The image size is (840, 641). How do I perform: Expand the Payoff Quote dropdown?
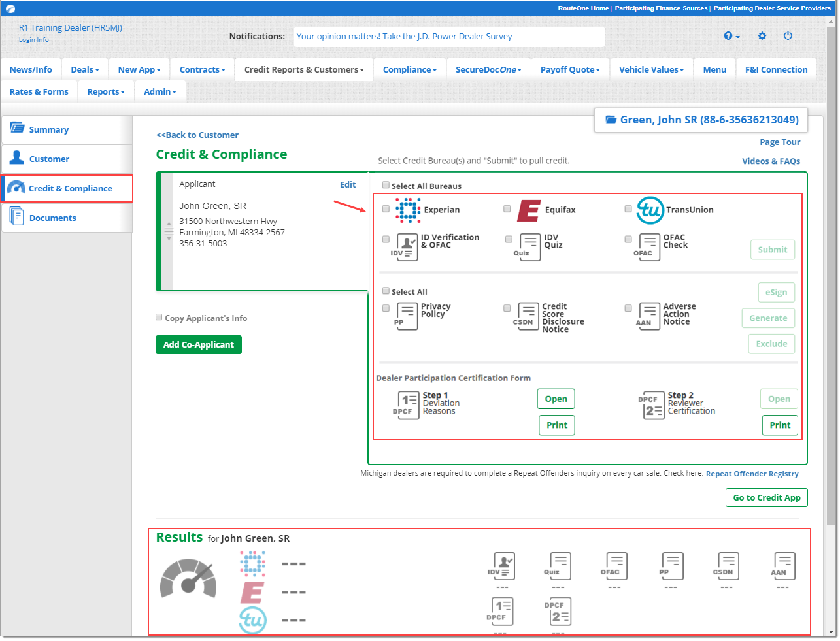click(570, 69)
